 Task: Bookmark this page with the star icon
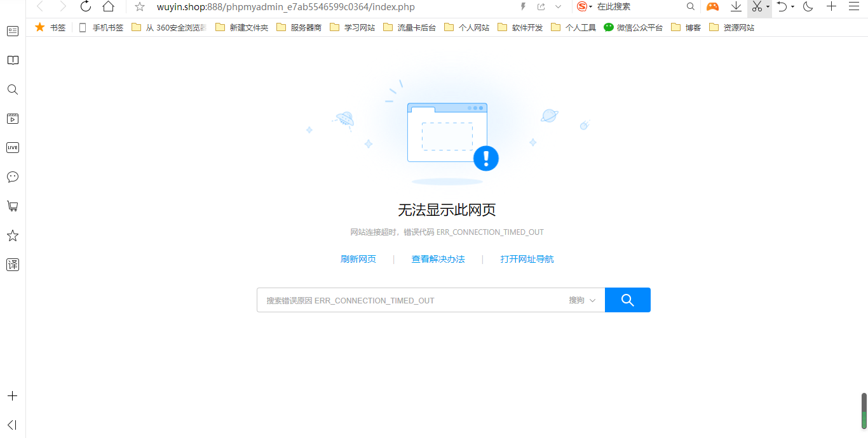[x=140, y=6]
